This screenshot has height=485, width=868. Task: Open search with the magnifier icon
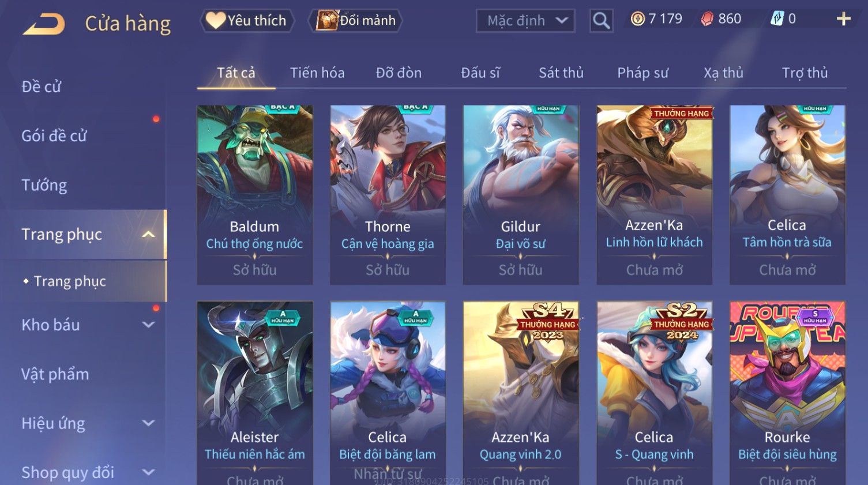point(601,21)
